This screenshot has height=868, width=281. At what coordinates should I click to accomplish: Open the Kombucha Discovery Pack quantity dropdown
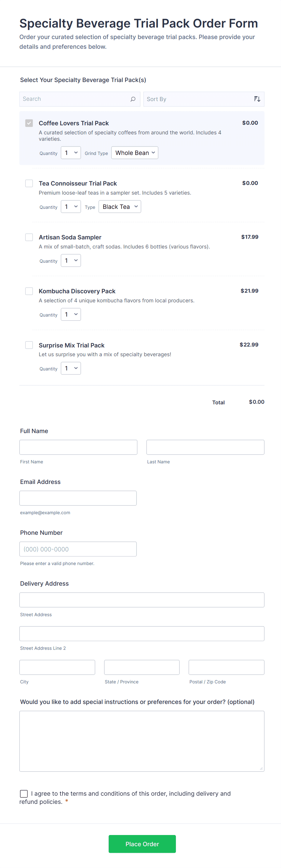coord(71,314)
